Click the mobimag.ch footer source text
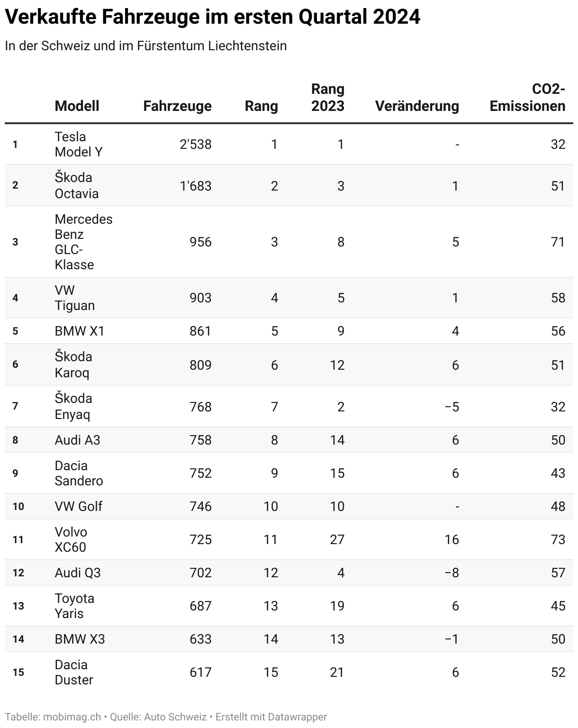 tap(72, 717)
